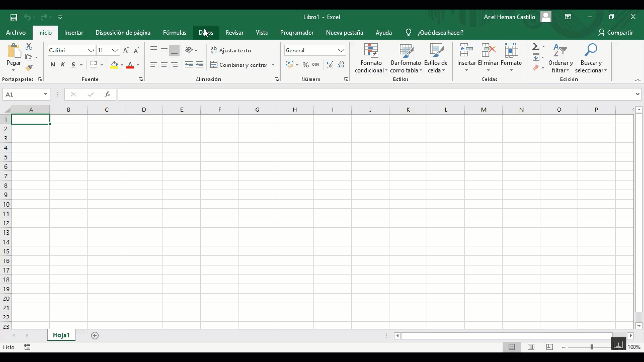Image resolution: width=644 pixels, height=362 pixels.
Task: Open Ordenar y filtrar menu
Action: [560, 58]
